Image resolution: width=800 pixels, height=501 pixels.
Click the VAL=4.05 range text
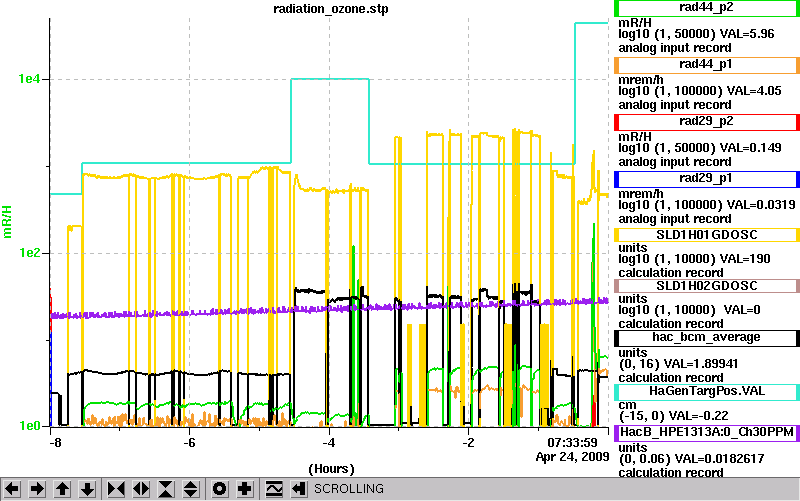coord(699,91)
